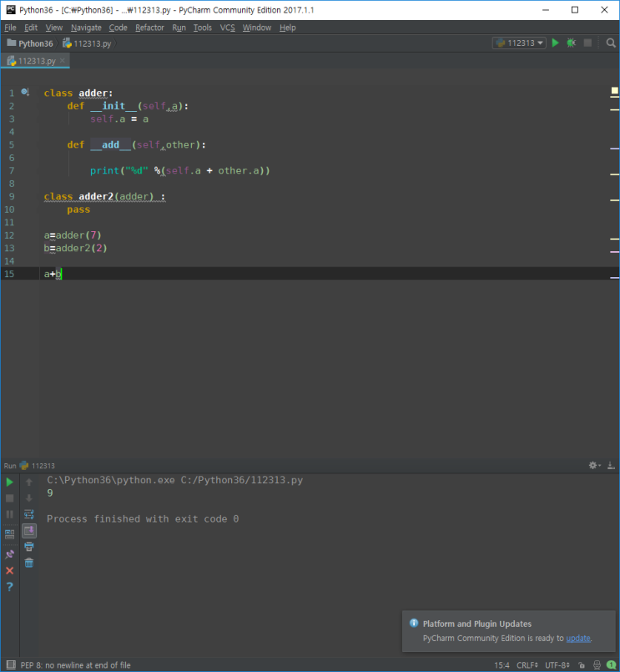Close the Run tab with the red X
The width and height of the screenshot is (620, 672).
[x=10, y=570]
